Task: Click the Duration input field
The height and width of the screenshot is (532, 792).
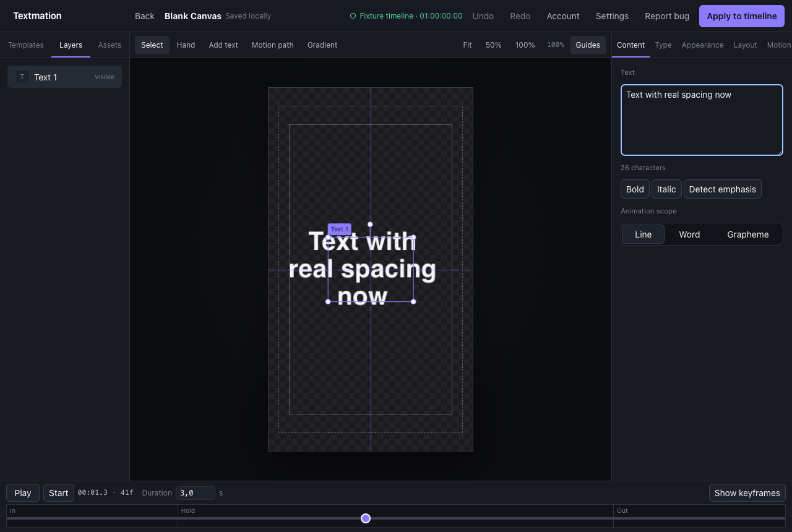Action: pos(196,493)
